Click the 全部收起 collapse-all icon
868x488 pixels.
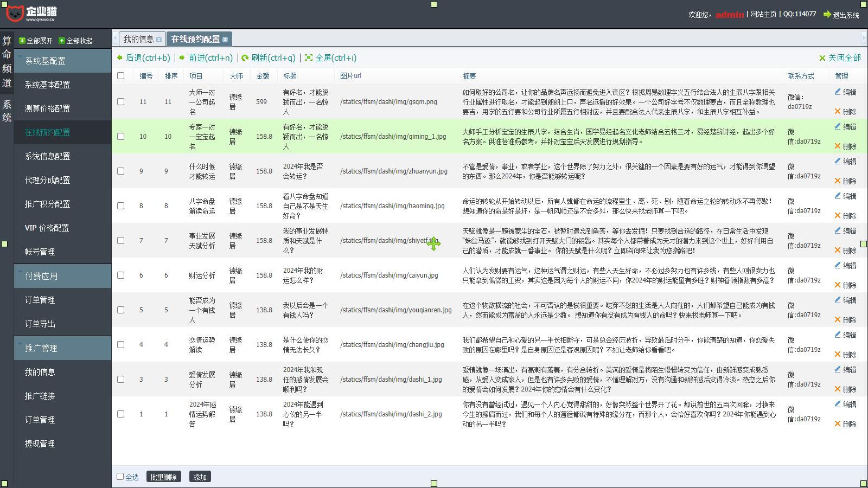point(62,41)
